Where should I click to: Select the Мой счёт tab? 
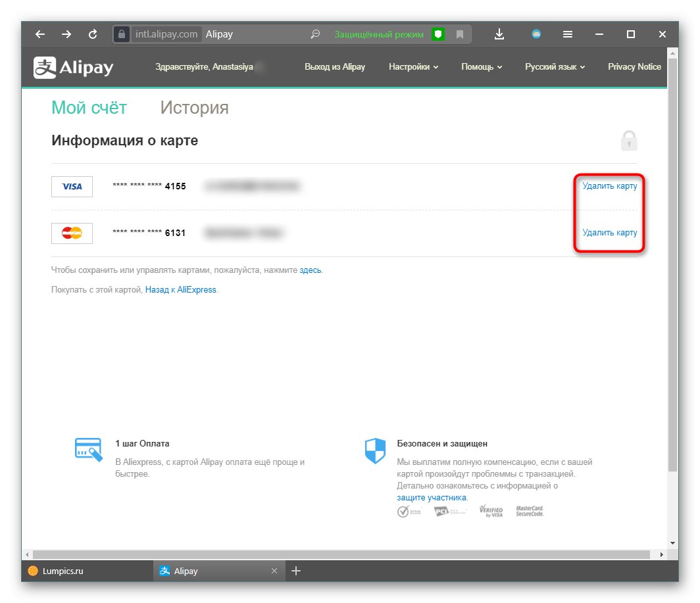click(89, 108)
